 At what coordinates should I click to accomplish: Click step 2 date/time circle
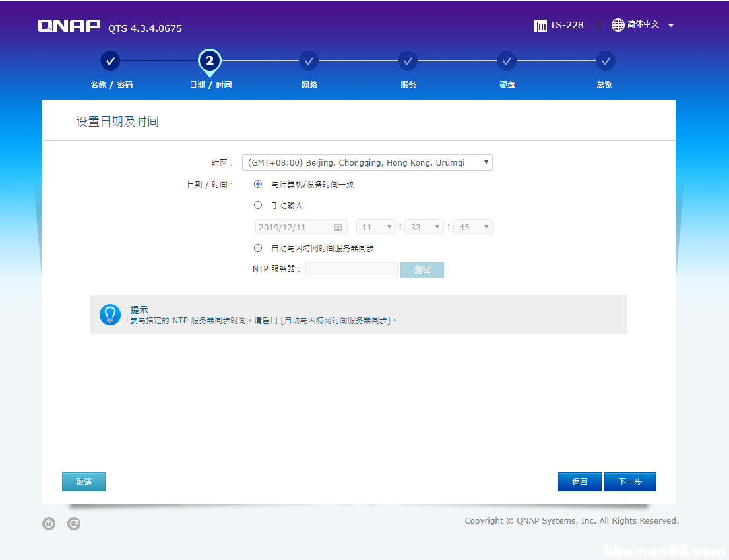point(210,61)
